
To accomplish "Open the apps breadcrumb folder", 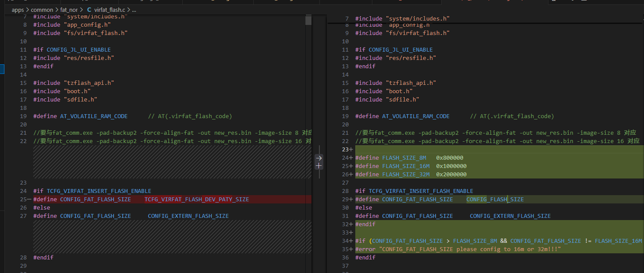I will (18, 10).
